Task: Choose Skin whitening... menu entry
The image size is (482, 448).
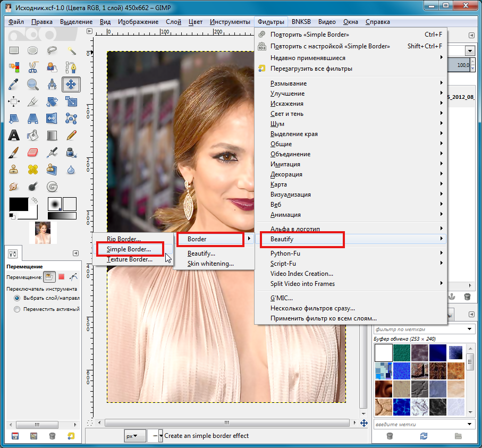Action: [210, 264]
